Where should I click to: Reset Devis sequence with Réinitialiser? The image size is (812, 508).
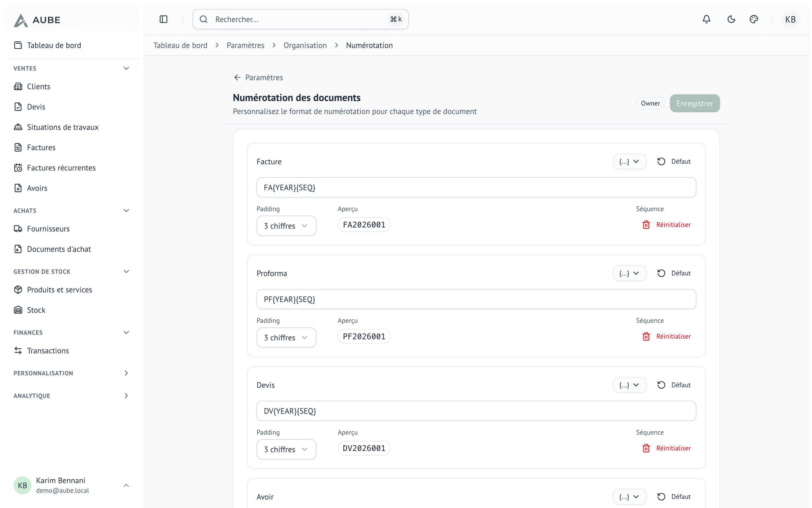(x=667, y=448)
